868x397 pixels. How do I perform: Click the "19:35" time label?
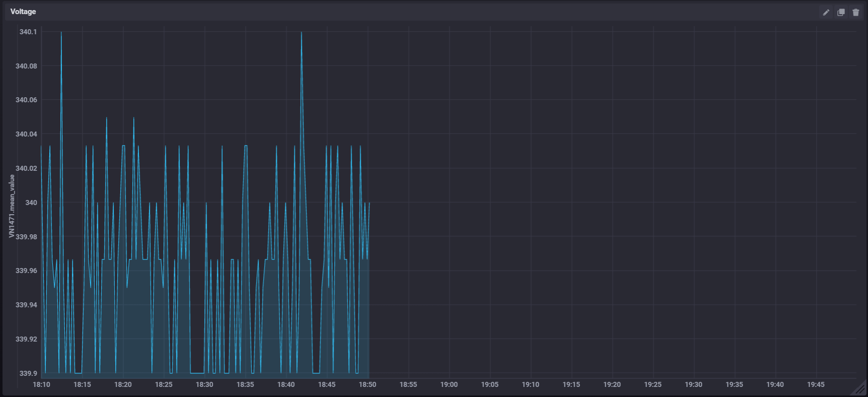734,384
